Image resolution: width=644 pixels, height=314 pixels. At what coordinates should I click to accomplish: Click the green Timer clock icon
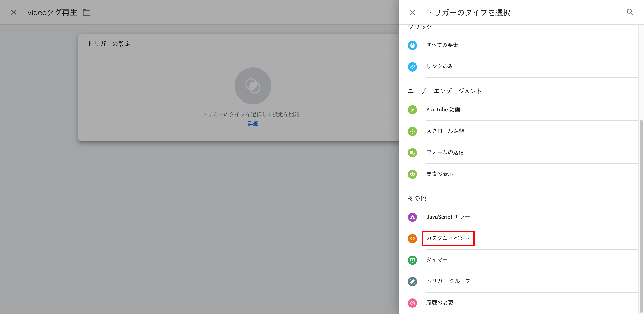pyautogui.click(x=412, y=260)
